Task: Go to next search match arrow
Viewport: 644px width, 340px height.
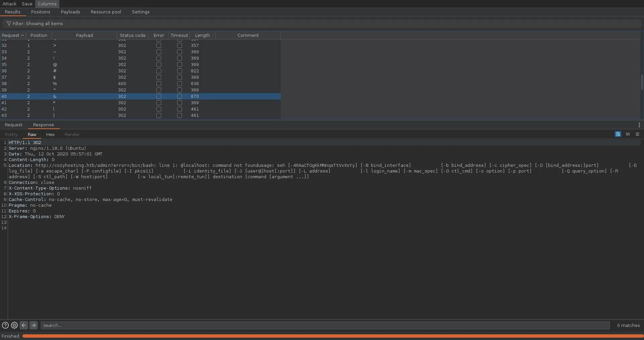Action: point(34,325)
